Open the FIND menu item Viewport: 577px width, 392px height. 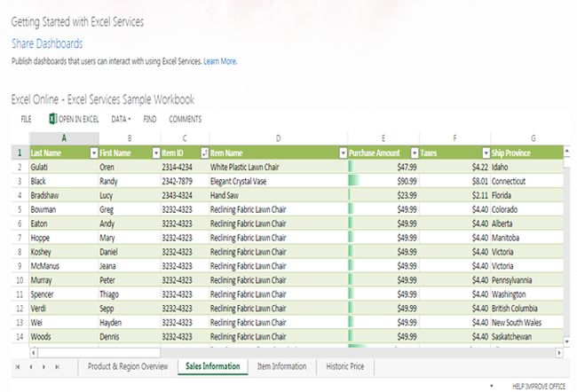tap(150, 119)
